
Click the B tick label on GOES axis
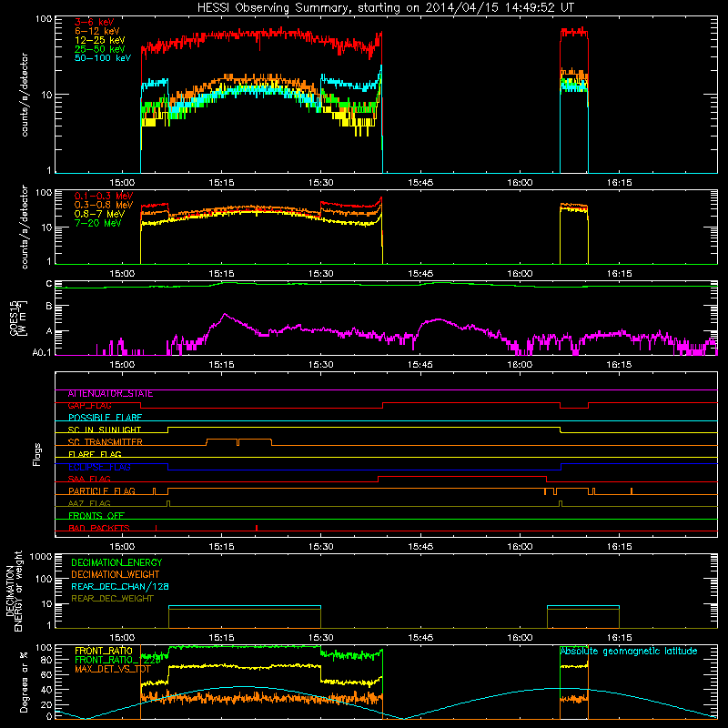[x=49, y=306]
